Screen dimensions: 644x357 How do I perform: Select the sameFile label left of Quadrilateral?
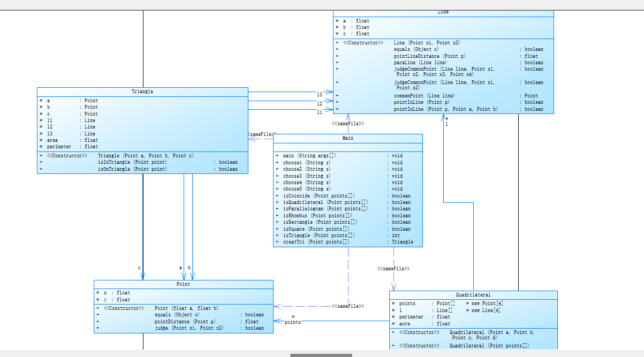(x=348, y=306)
